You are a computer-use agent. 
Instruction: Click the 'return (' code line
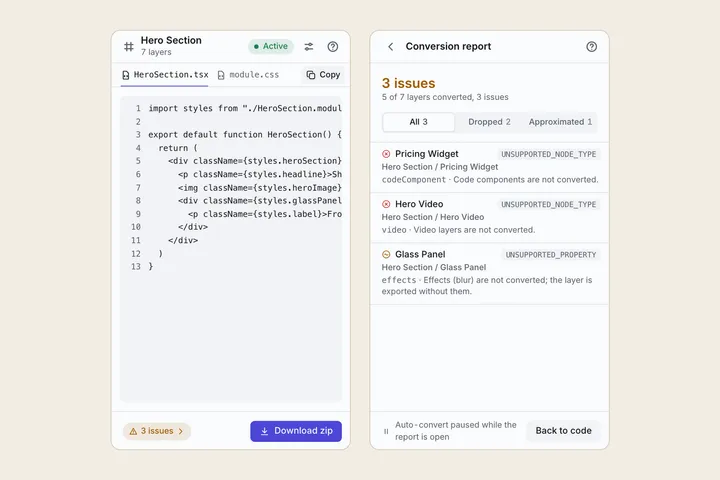point(178,148)
